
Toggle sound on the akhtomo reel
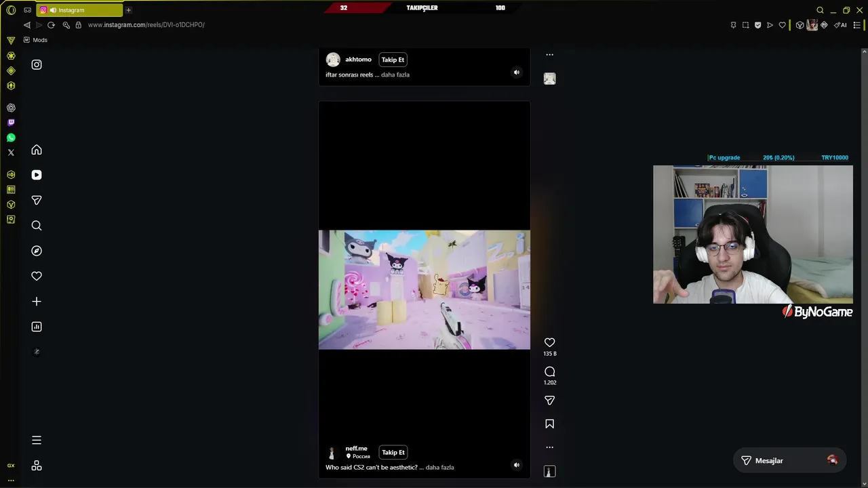pos(517,73)
